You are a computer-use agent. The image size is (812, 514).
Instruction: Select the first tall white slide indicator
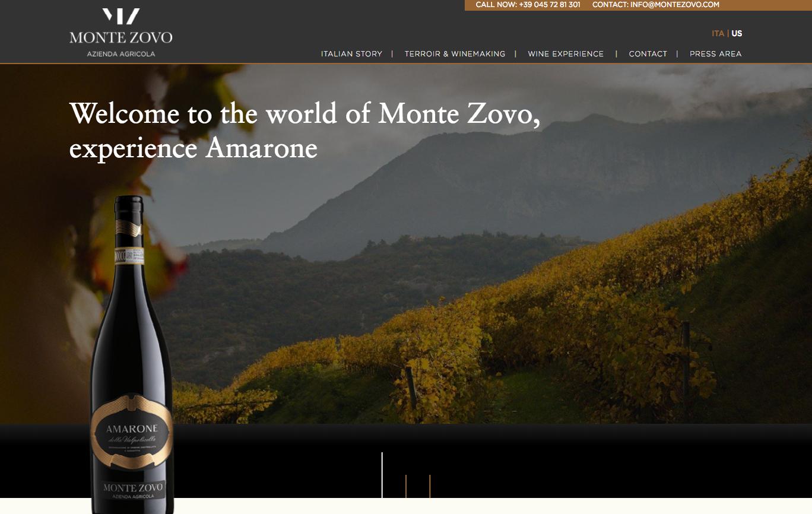click(382, 475)
